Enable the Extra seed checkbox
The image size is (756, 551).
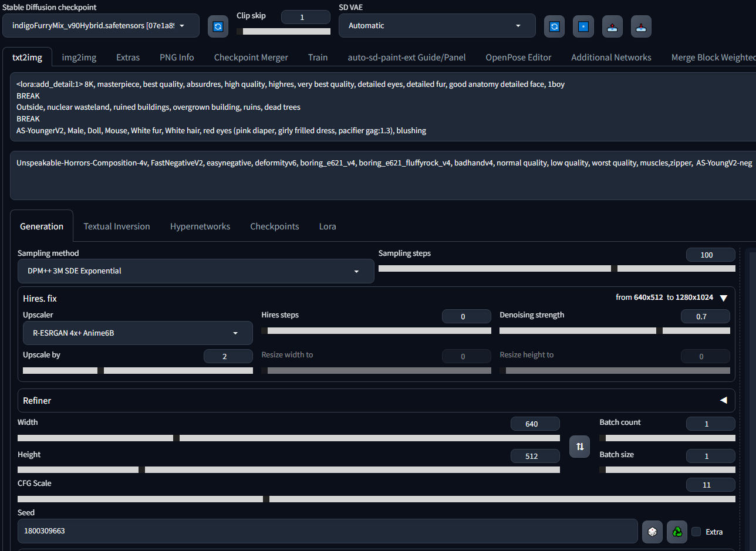coord(696,532)
